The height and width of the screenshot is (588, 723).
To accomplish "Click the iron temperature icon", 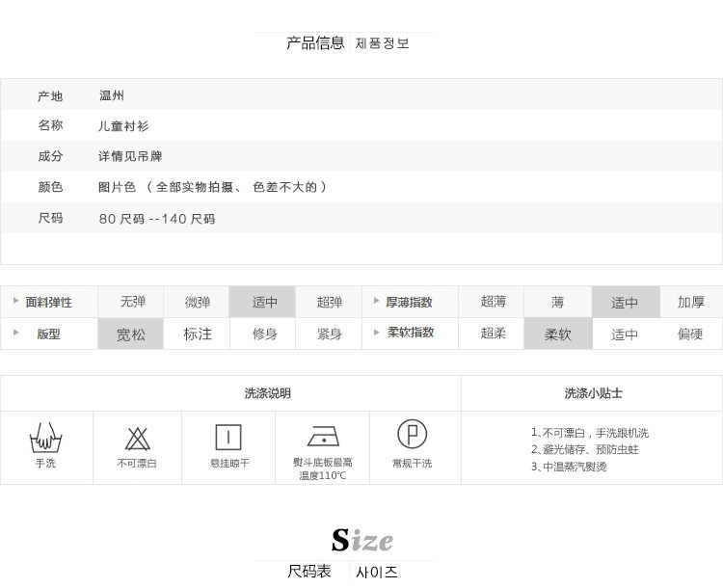I will [323, 437].
